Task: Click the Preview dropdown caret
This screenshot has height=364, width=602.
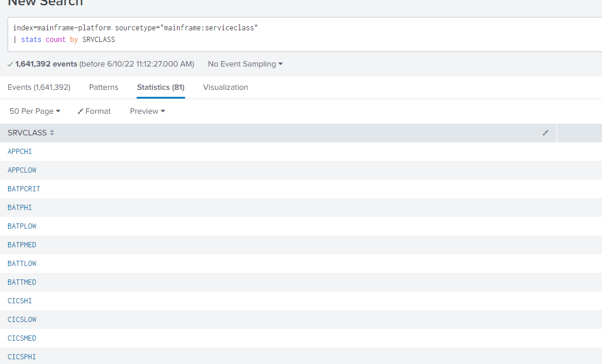Action: click(x=162, y=111)
